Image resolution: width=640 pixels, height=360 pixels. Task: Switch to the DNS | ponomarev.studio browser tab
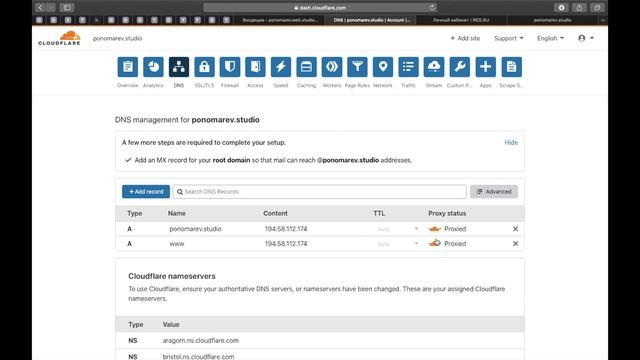coord(372,20)
